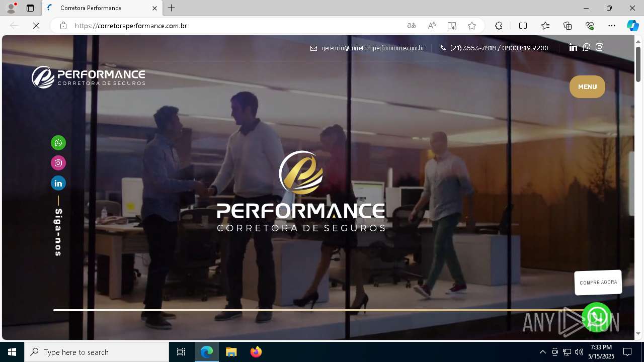Open the Collections panel
The width and height of the screenshot is (644, 362).
point(568,26)
